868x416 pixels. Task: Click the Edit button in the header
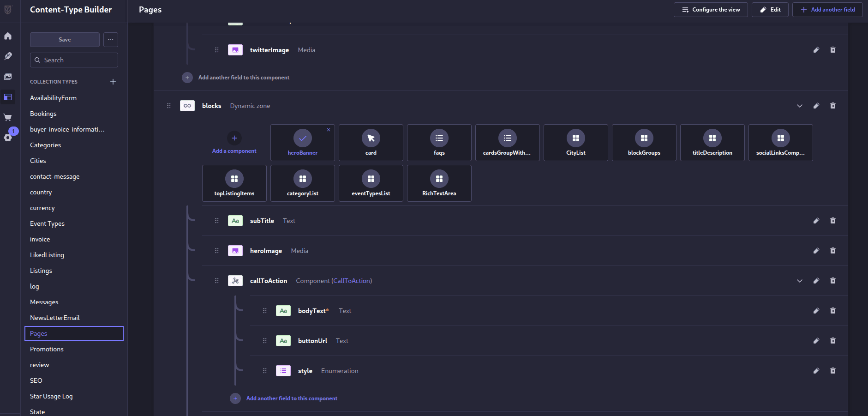770,10
